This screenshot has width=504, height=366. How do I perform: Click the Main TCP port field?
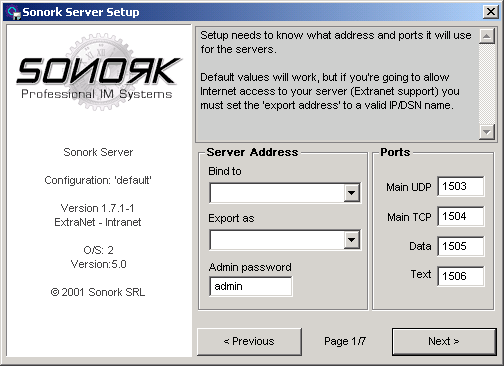(x=461, y=216)
